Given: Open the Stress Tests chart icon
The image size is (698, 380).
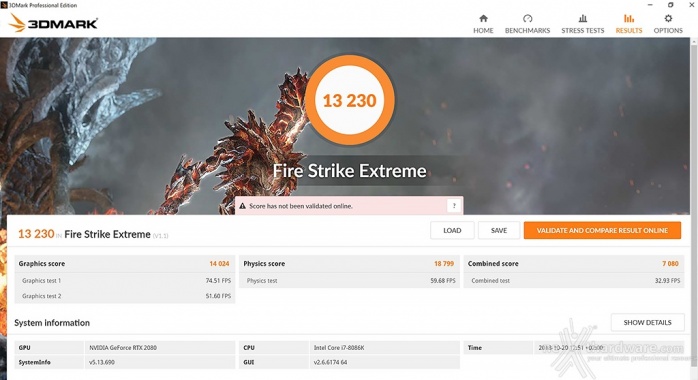Looking at the screenshot, I should click(x=582, y=18).
